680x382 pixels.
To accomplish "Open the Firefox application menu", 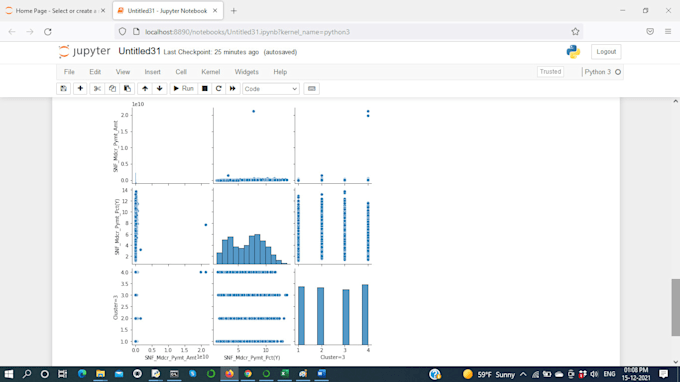I will tap(668, 32).
